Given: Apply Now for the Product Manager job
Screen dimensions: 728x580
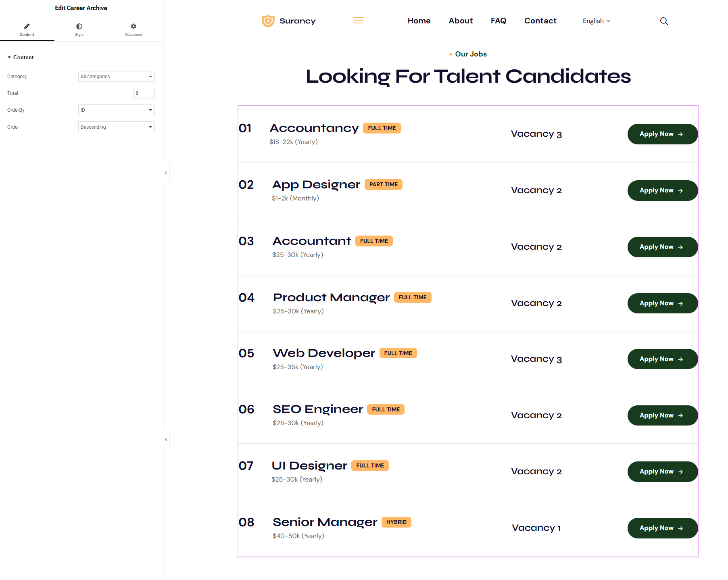Looking at the screenshot, I should (663, 304).
